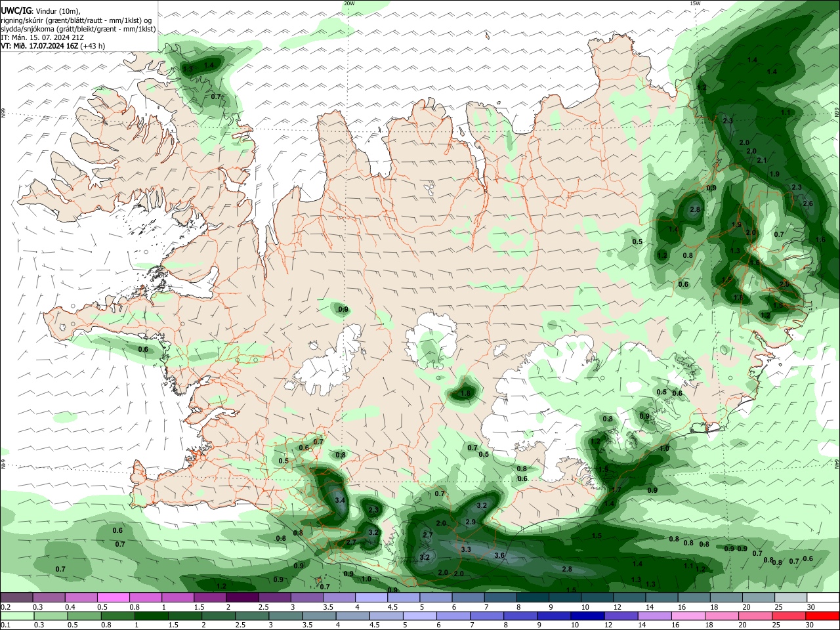Pick the dark purple 0.2 snow legend swatch
Viewport: 840px width, 630px height.
tap(16, 597)
